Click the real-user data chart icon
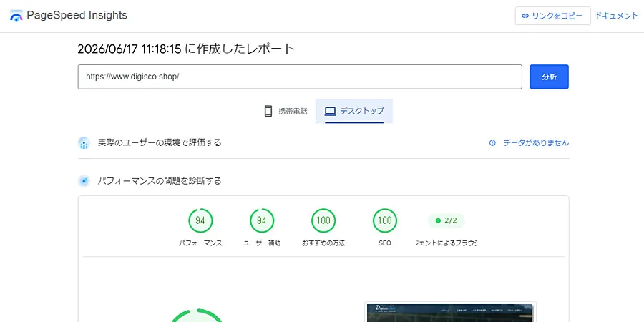This screenshot has width=644, height=322. [x=84, y=143]
